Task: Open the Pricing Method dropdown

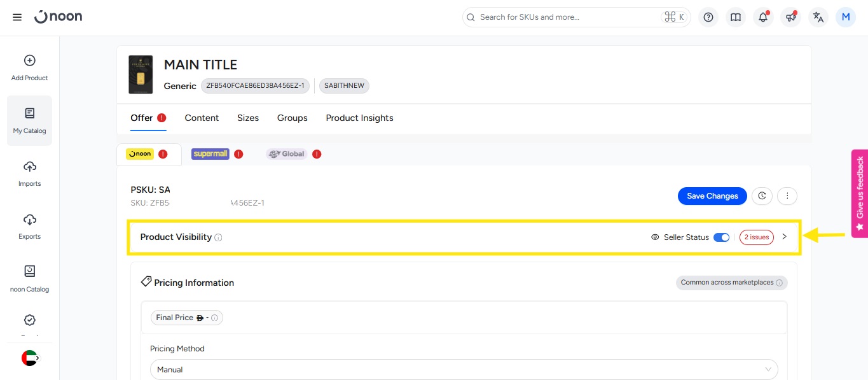Action: coord(464,369)
